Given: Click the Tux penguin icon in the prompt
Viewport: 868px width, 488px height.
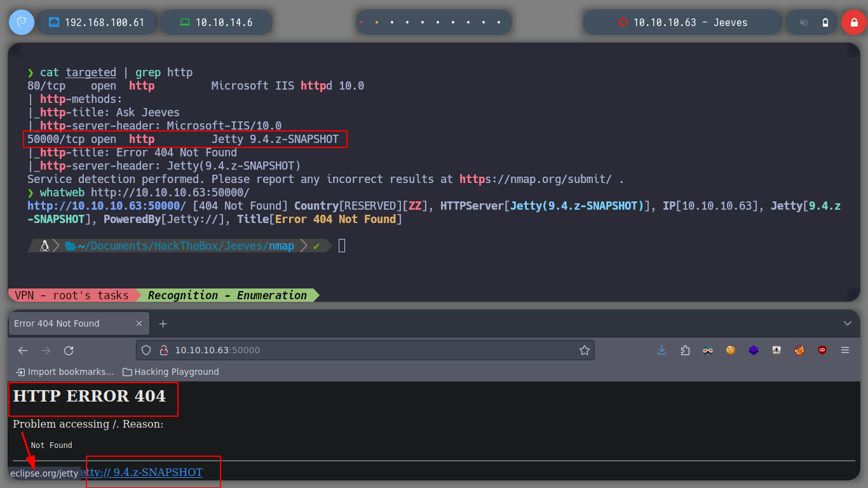Looking at the screenshot, I should [44, 246].
